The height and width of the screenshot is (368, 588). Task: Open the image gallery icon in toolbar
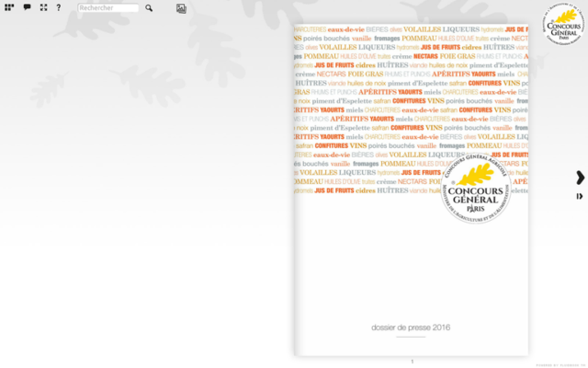pyautogui.click(x=181, y=8)
